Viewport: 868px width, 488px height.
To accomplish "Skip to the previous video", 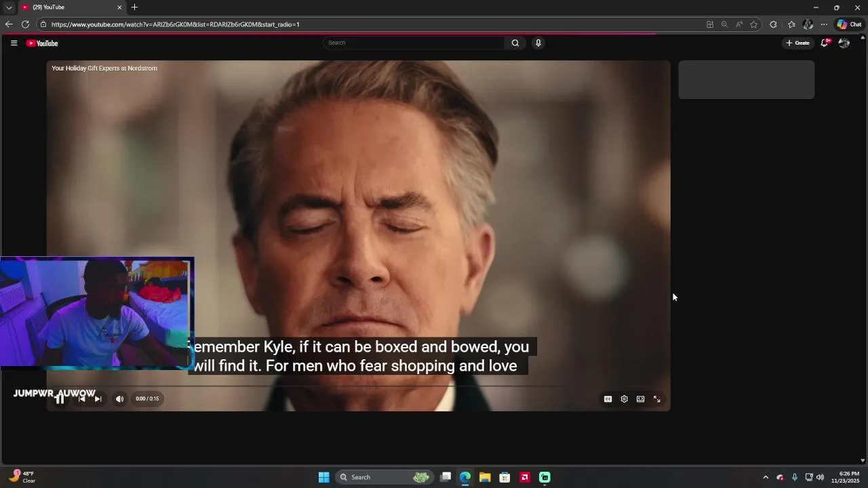I will (x=81, y=399).
